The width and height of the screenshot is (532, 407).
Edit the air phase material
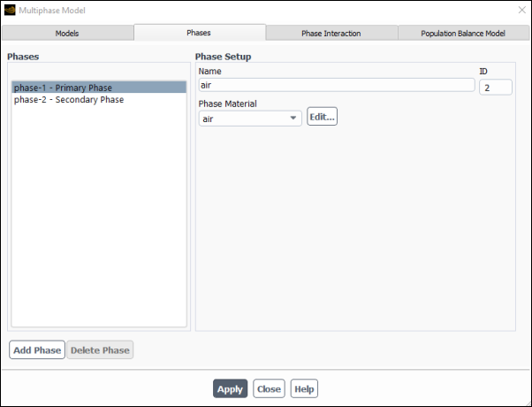[322, 117]
